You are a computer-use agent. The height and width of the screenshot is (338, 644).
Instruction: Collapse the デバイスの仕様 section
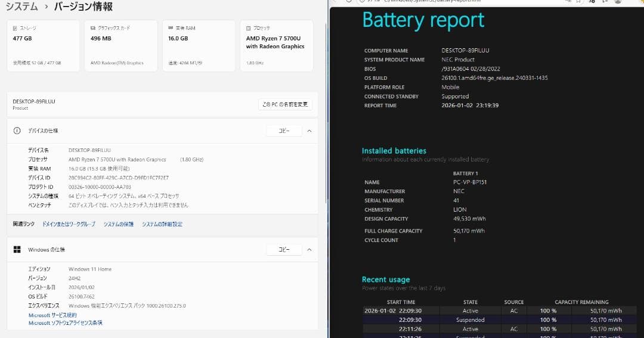click(x=309, y=131)
